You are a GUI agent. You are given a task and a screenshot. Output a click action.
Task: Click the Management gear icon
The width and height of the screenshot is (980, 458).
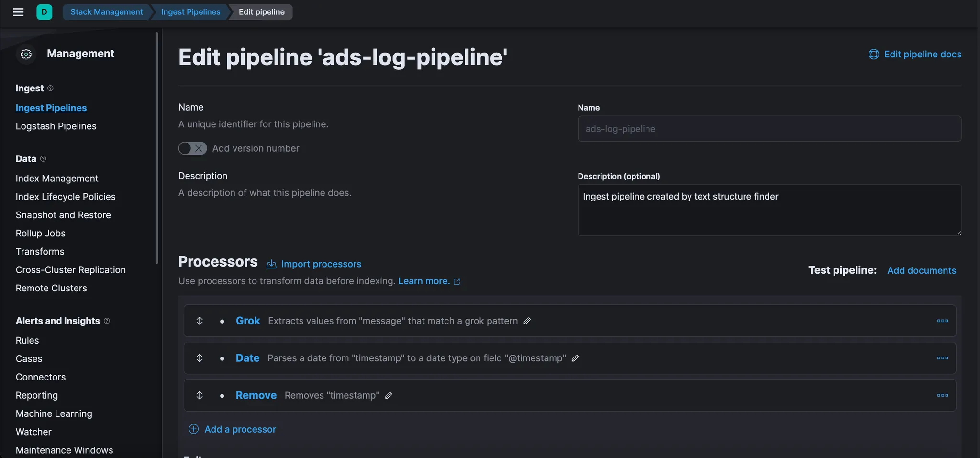[26, 54]
